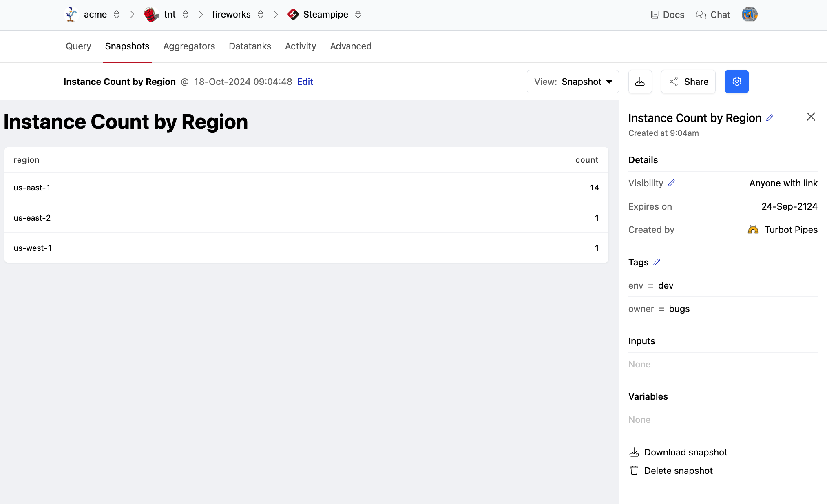Image resolution: width=827 pixels, height=504 pixels.
Task: Click the Steampipe logo in the breadcrumb
Action: point(293,15)
